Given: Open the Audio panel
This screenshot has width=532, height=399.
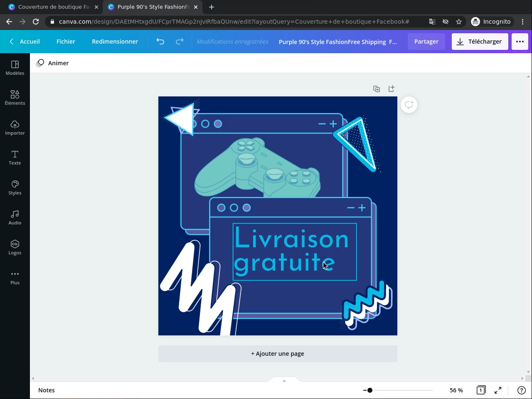Looking at the screenshot, I should pyautogui.click(x=15, y=217).
